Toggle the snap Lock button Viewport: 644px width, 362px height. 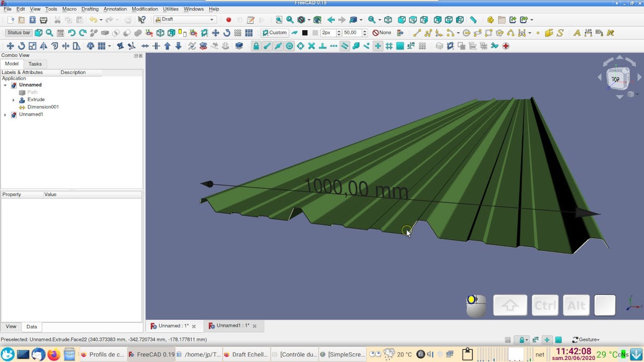point(256,46)
